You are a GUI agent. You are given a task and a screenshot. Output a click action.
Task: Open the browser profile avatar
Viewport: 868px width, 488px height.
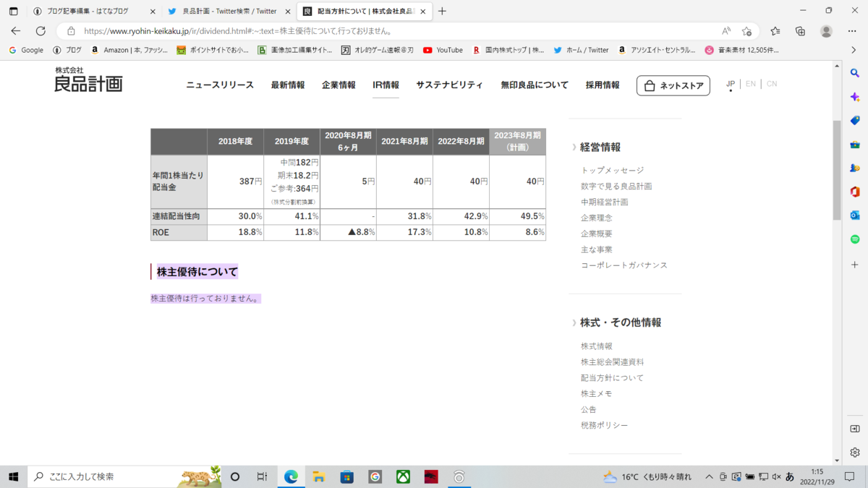(826, 31)
